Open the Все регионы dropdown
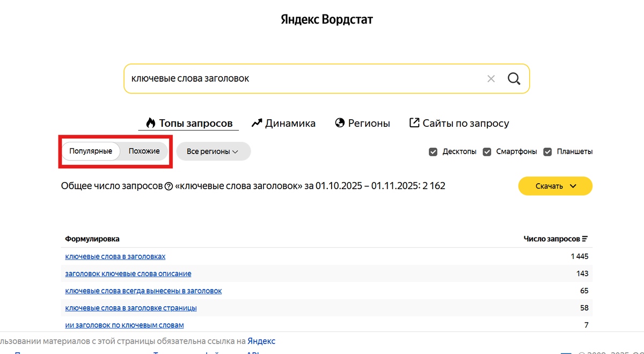The height and width of the screenshot is (354, 644). 213,151
